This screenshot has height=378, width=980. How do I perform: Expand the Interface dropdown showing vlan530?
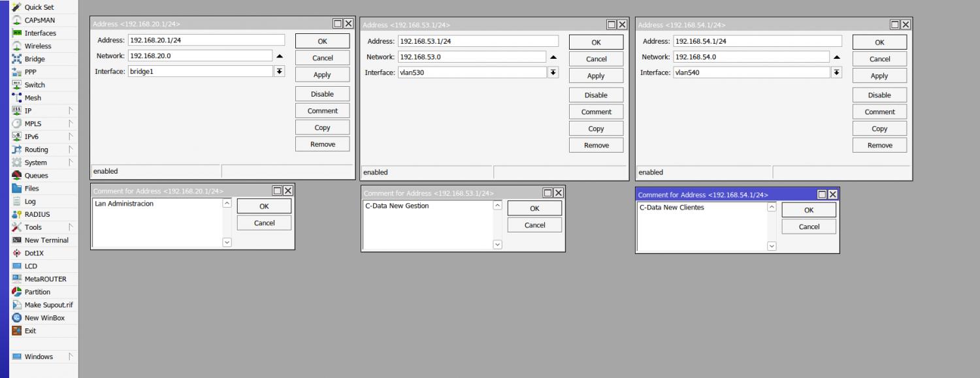[x=553, y=72]
